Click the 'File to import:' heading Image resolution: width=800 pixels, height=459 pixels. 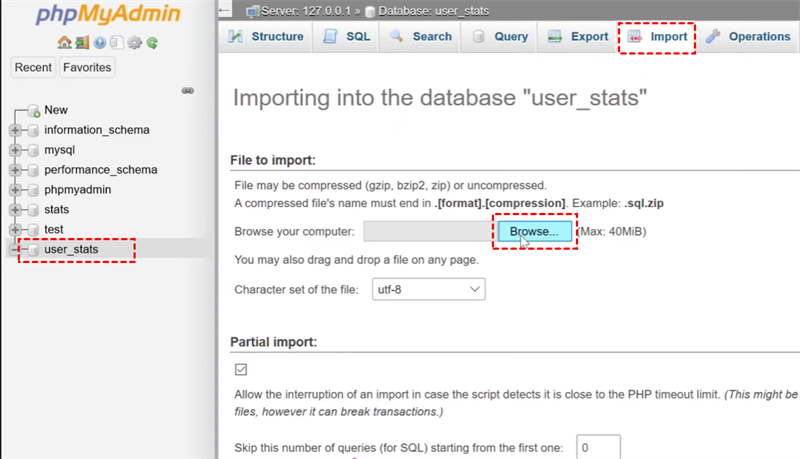(273, 160)
